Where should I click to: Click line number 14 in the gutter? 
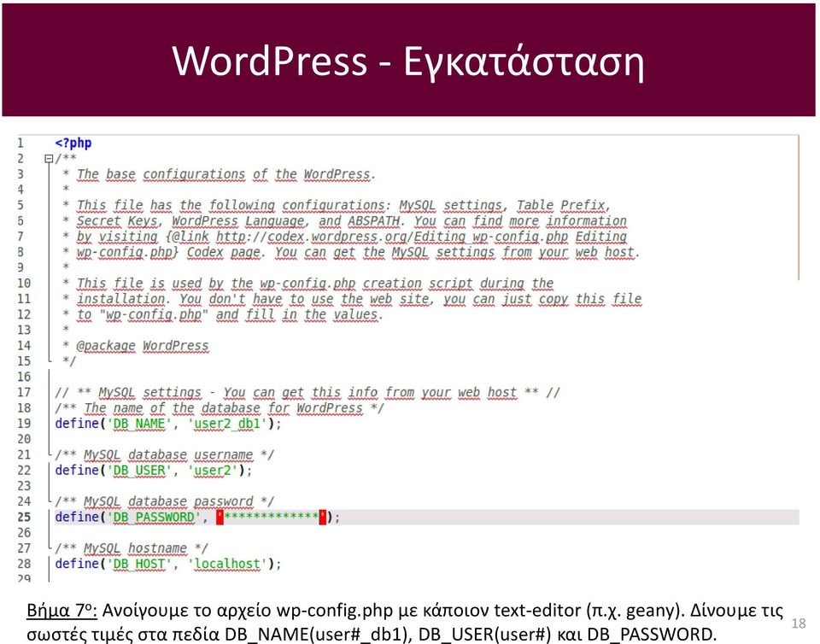click(24, 346)
